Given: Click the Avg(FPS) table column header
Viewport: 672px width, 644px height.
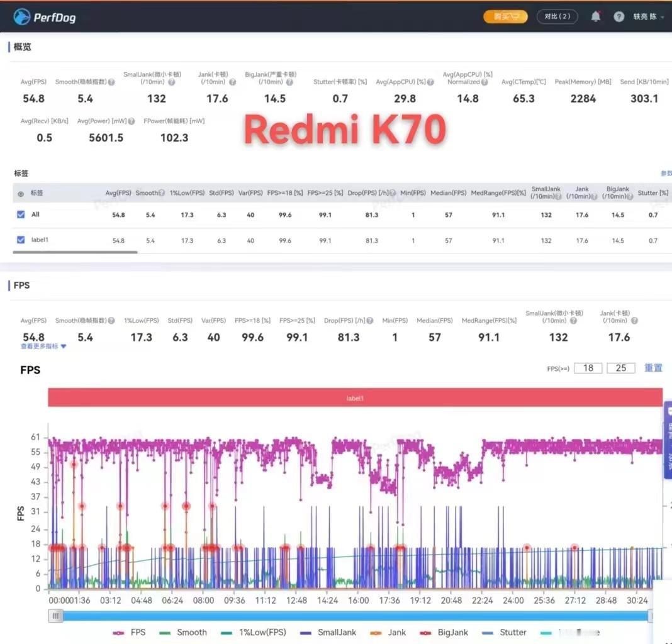Looking at the screenshot, I should pyautogui.click(x=118, y=193).
